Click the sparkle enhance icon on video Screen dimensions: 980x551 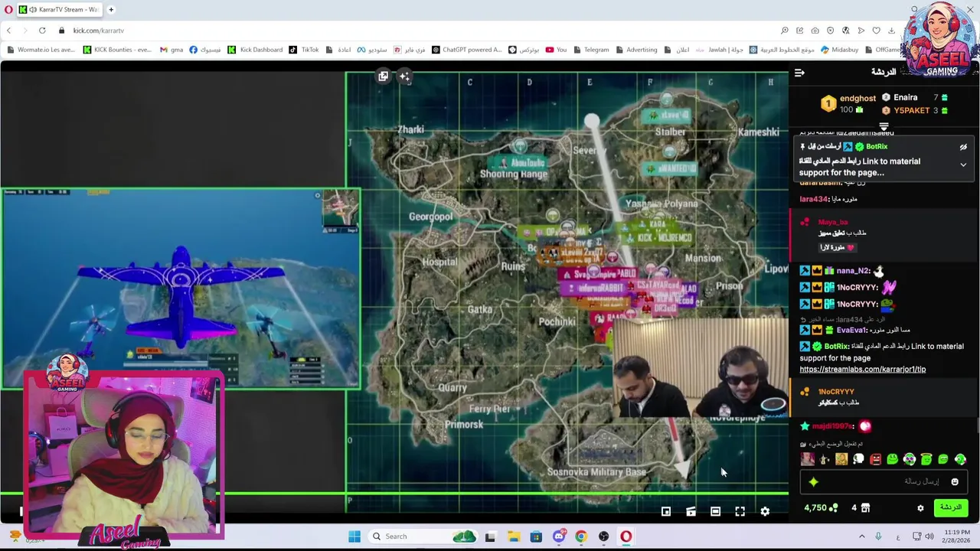(x=404, y=76)
